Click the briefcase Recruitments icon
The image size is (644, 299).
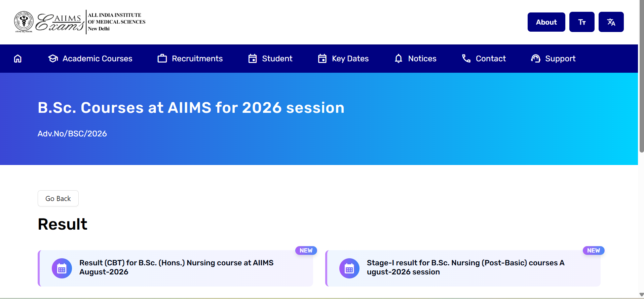162,59
